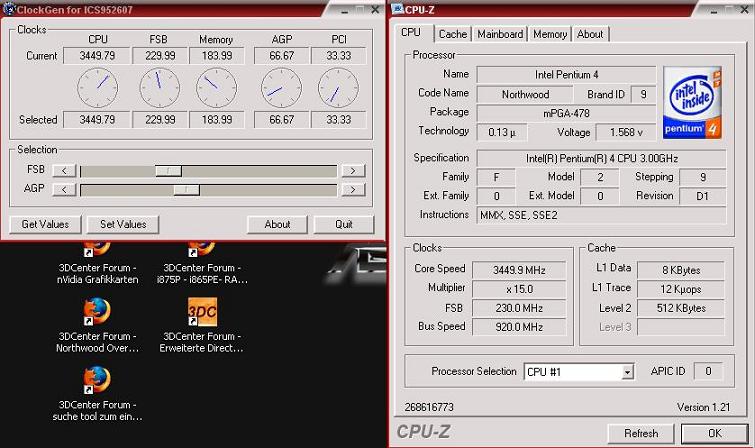The width and height of the screenshot is (755, 448).
Task: Click the Level 2 value 512 KBytes
Action: [681, 308]
